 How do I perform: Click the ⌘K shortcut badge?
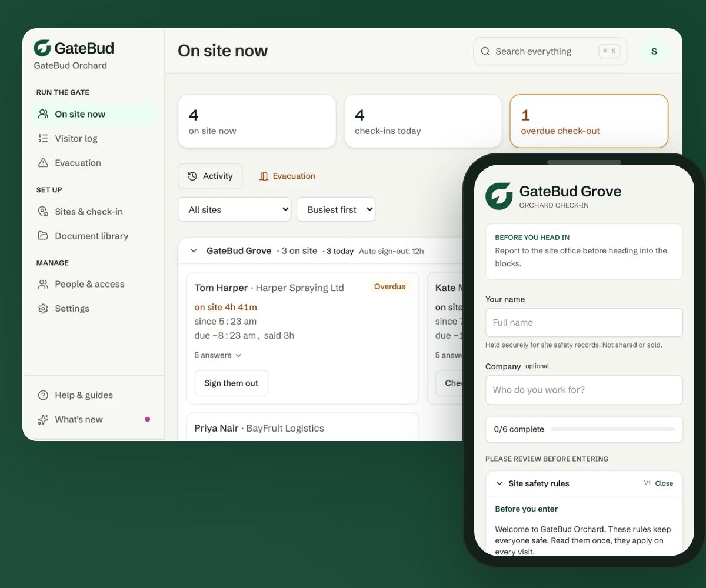tap(610, 51)
